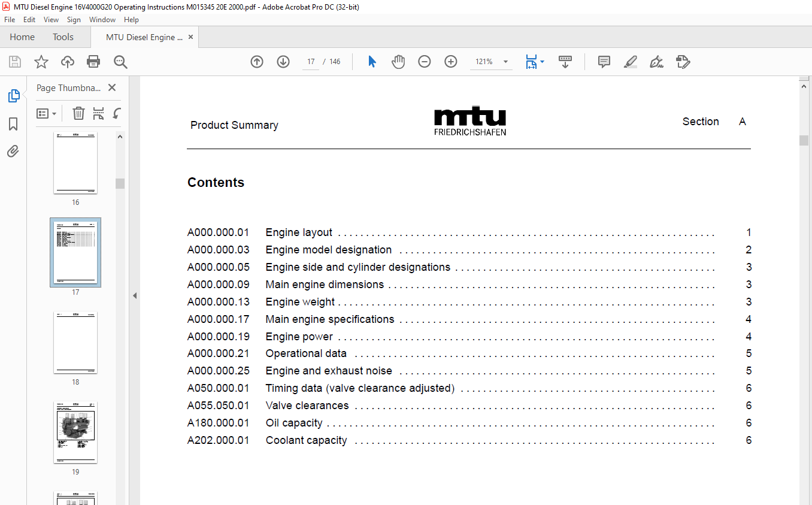Screen dimensions: 812x505
Task: Bookmark document with the star icon
Action: click(41, 62)
